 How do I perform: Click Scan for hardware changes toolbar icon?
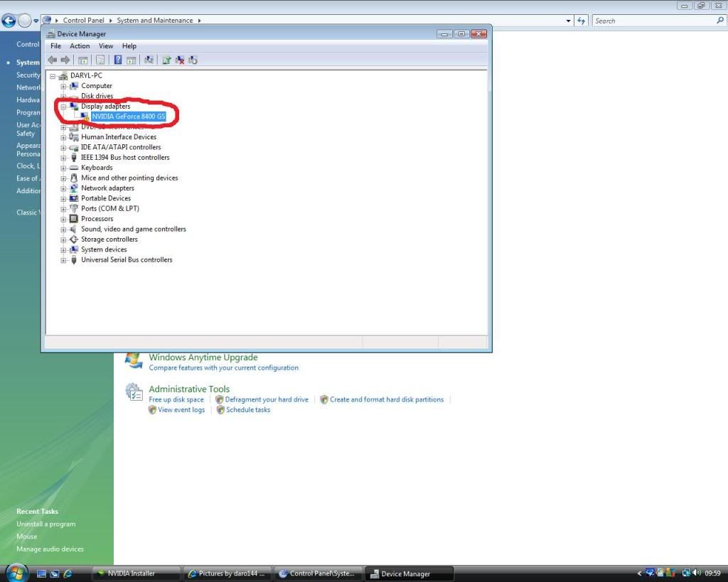click(149, 60)
